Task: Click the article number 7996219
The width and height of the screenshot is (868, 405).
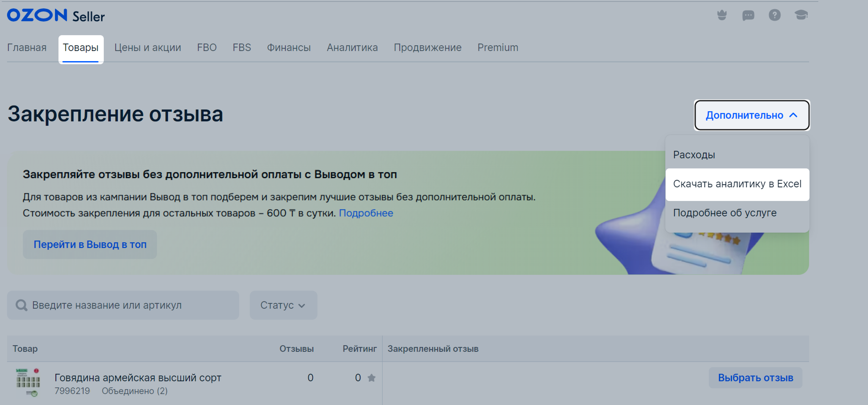Action: click(72, 391)
